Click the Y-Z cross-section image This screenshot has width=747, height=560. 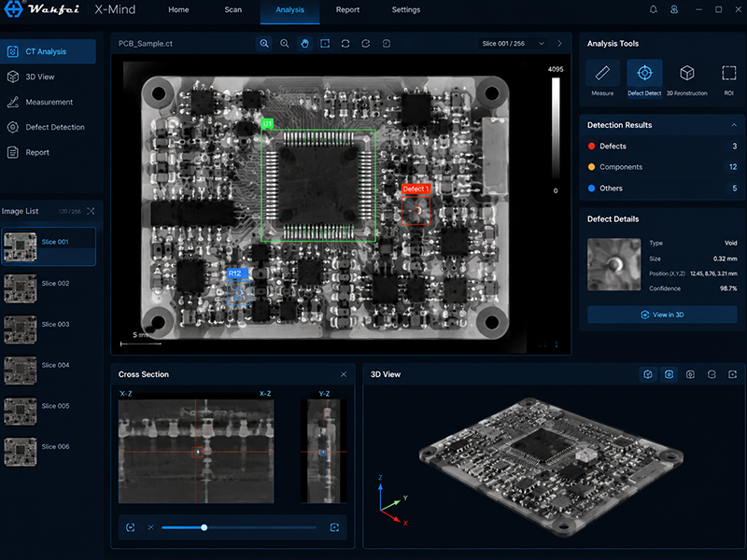(324, 452)
